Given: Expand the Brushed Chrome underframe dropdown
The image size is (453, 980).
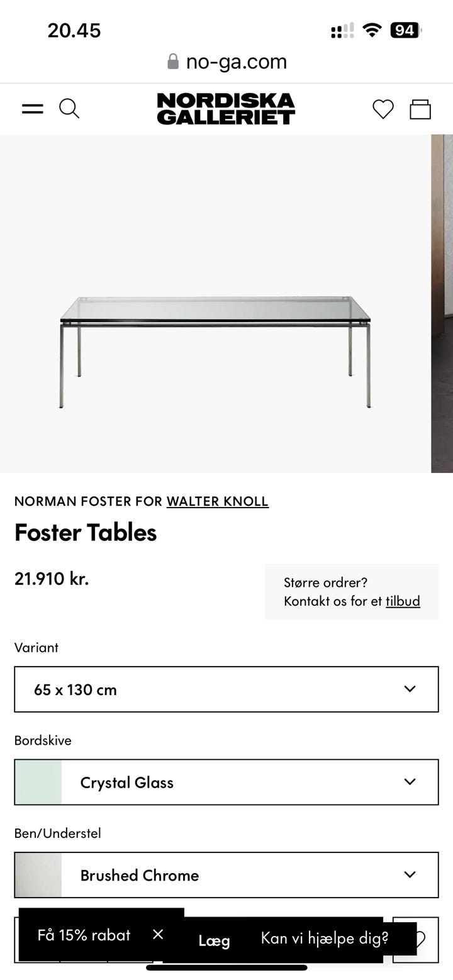Looking at the screenshot, I should coord(226,875).
